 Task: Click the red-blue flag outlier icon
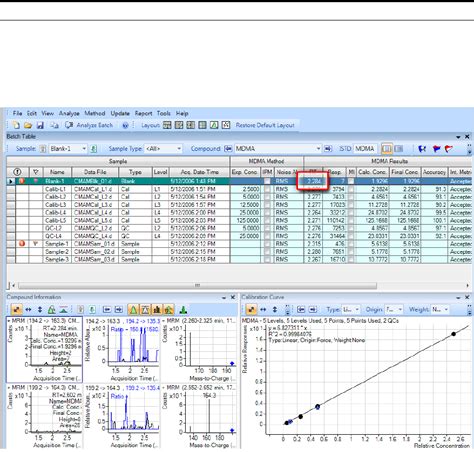click(x=436, y=149)
